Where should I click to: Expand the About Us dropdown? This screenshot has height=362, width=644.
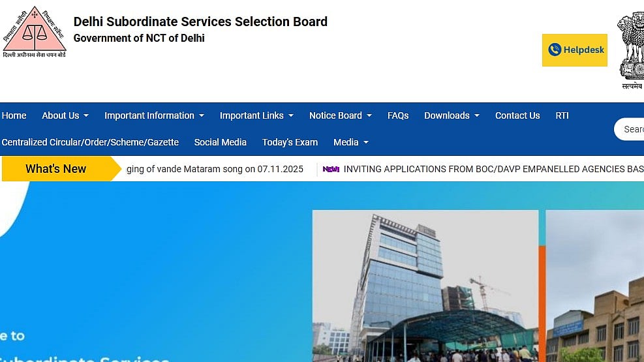pos(65,115)
